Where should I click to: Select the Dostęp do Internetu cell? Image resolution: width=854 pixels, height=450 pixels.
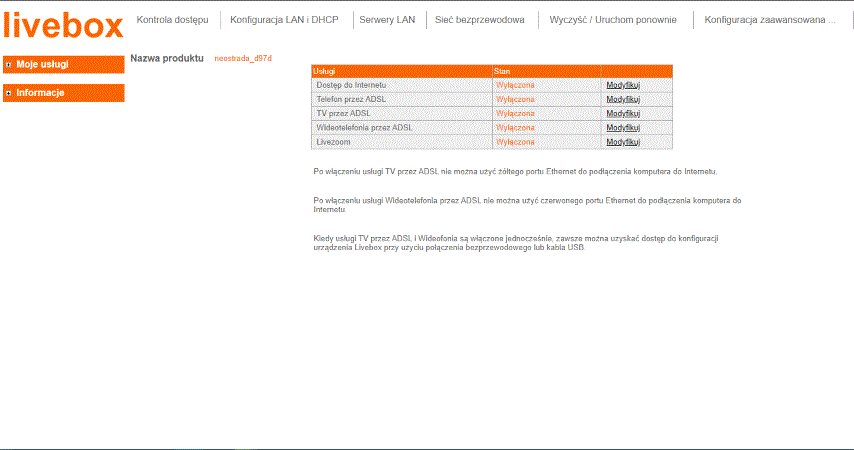(402, 85)
